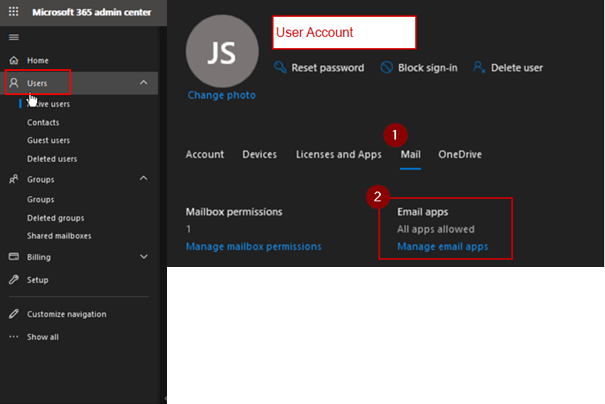This screenshot has height=404, width=605.
Task: Open Guest users in navigation
Action: pos(49,140)
